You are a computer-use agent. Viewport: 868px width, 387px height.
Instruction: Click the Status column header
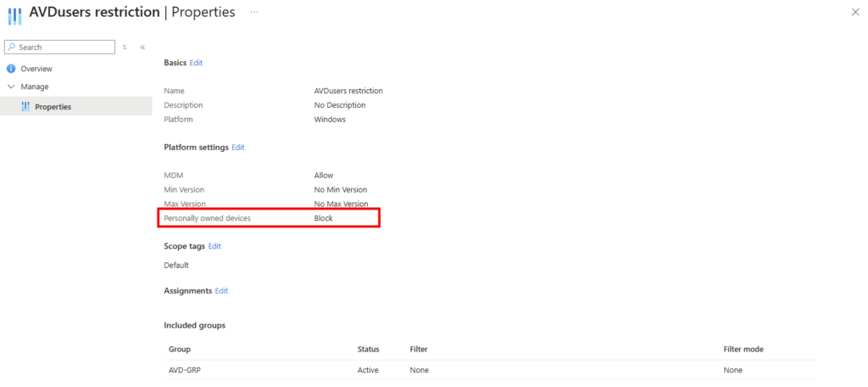[368, 350]
